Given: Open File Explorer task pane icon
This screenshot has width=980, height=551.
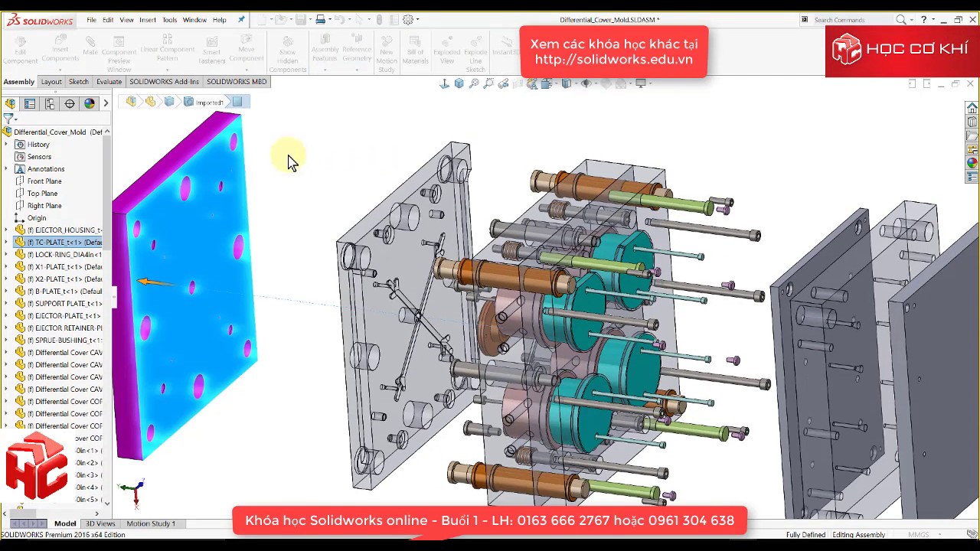Looking at the screenshot, I should coord(972,135).
